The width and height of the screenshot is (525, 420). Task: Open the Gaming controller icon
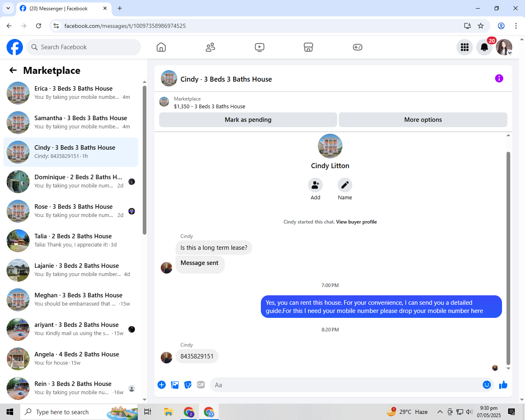358,47
